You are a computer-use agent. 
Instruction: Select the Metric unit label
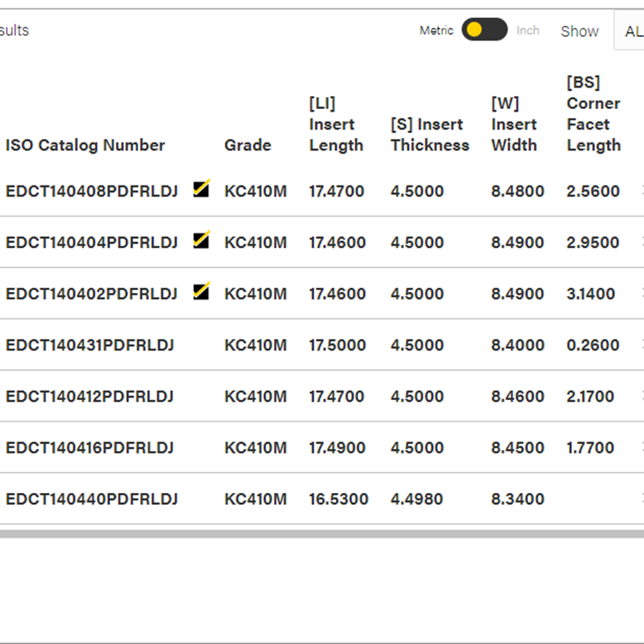[436, 30]
